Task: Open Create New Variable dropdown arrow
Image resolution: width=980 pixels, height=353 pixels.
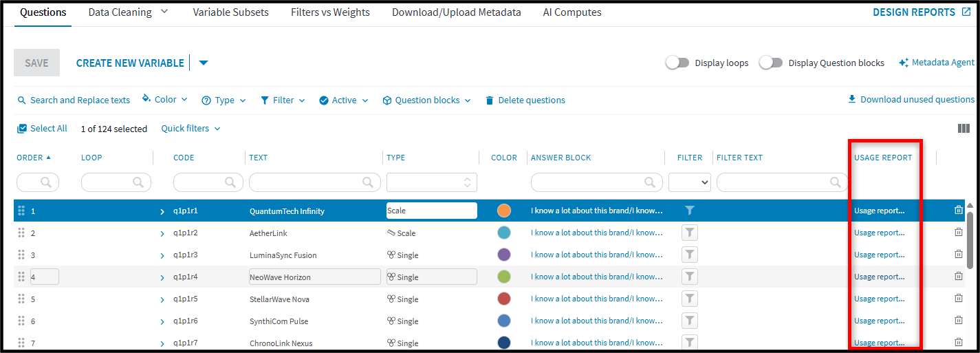Action: (204, 63)
